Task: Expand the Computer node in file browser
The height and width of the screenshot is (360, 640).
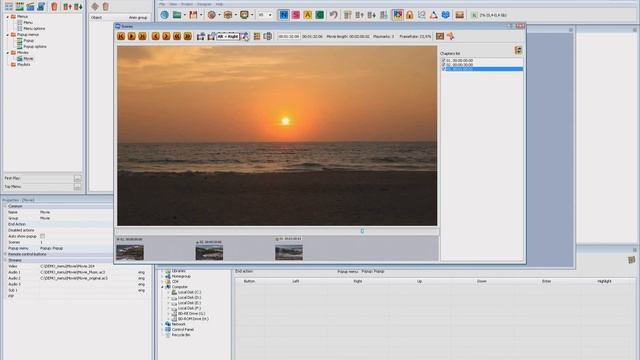Action: coord(162,287)
